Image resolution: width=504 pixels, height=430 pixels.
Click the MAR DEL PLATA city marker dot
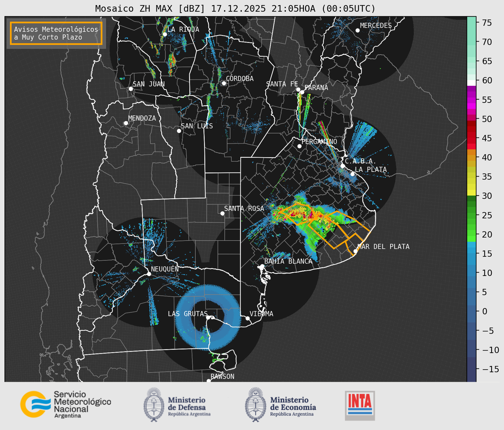tap(355, 251)
